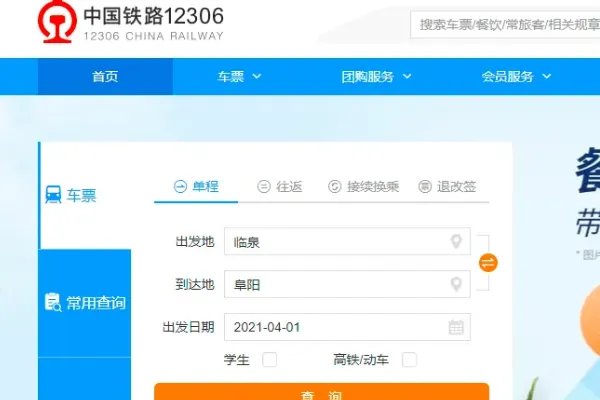The width and height of the screenshot is (600, 400).
Task: Select 车票 sidebar tab
Action: click(85, 195)
